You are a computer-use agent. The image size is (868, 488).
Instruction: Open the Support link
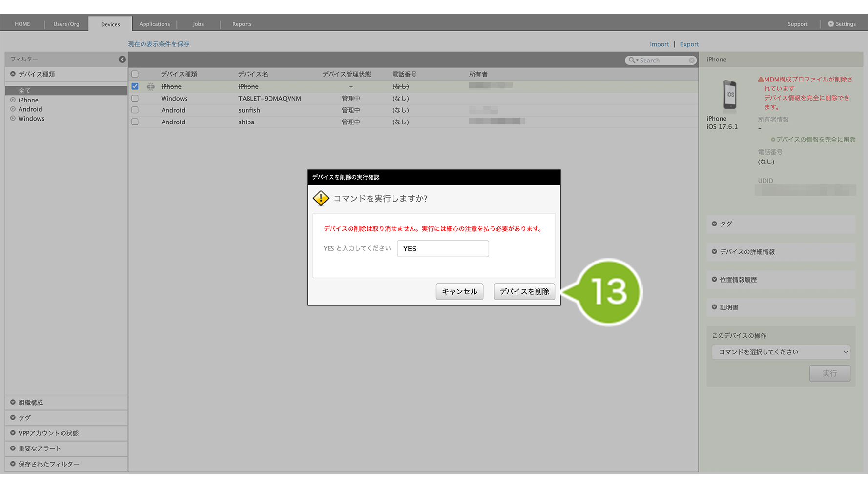[x=798, y=24]
